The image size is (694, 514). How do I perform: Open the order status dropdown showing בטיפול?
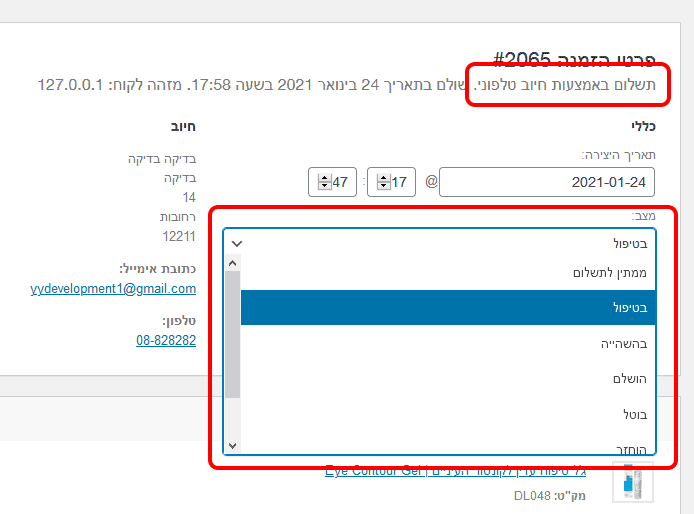point(439,243)
